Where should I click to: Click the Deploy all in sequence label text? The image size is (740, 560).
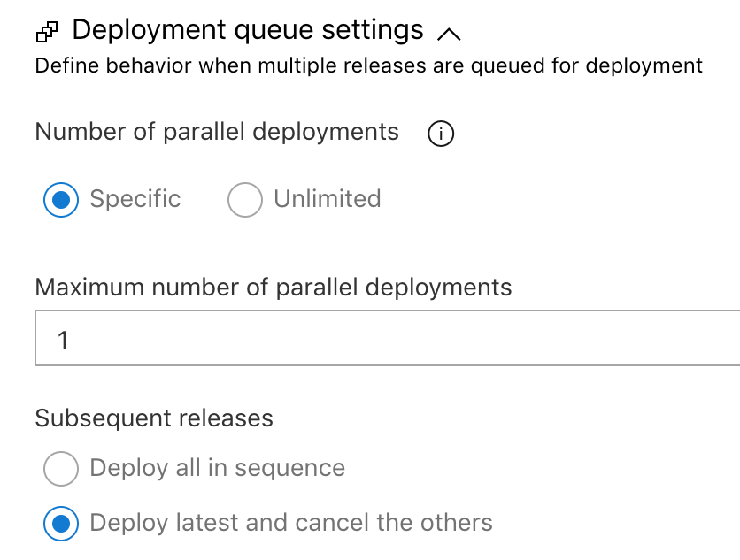click(x=218, y=468)
